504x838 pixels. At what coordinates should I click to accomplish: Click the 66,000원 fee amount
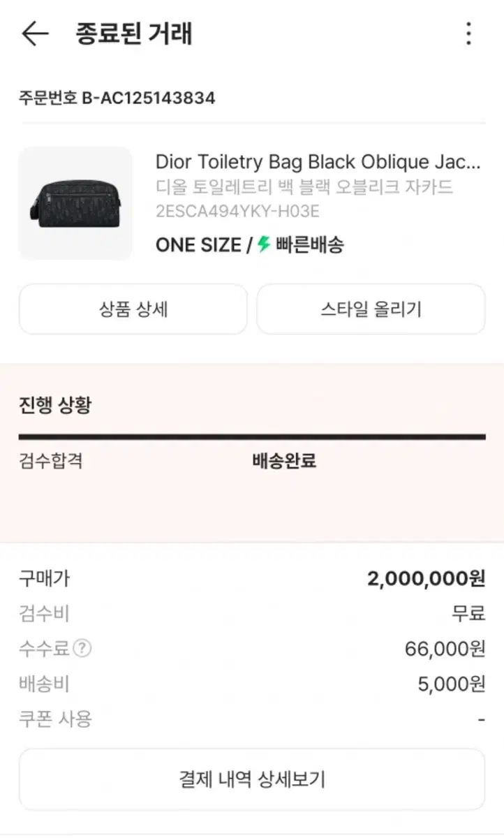tap(445, 649)
